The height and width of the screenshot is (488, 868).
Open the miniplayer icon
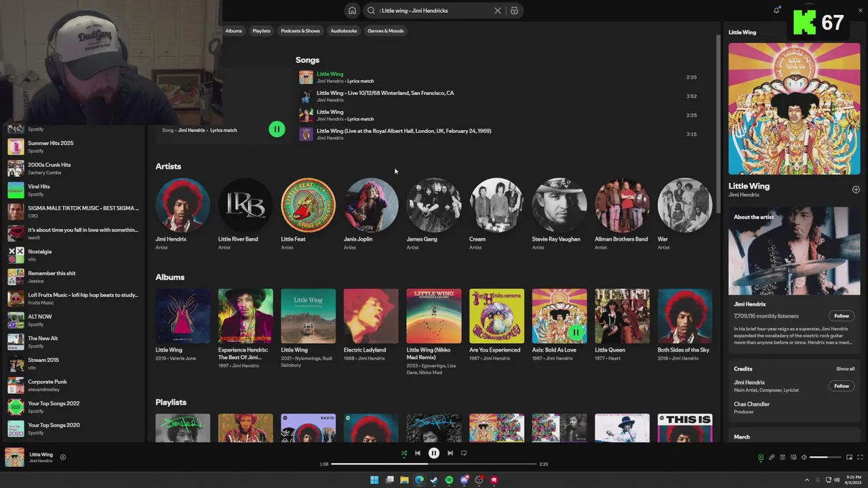(849, 457)
